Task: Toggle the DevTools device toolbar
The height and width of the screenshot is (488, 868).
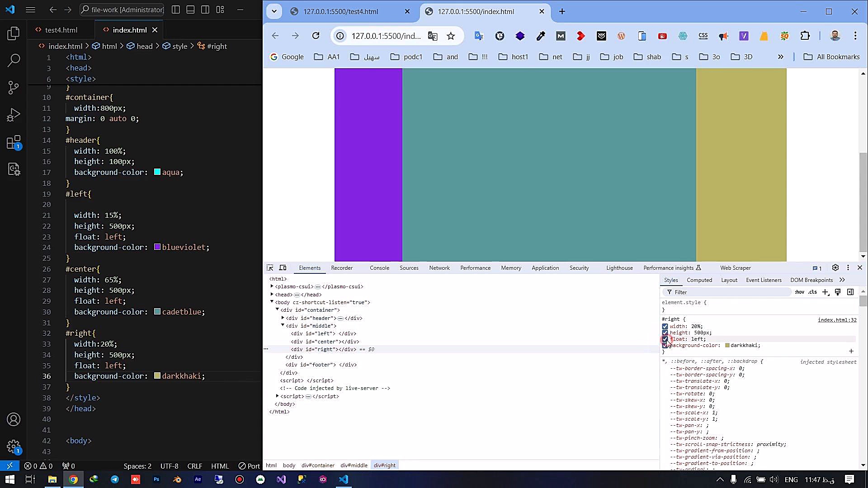Action: (x=283, y=267)
